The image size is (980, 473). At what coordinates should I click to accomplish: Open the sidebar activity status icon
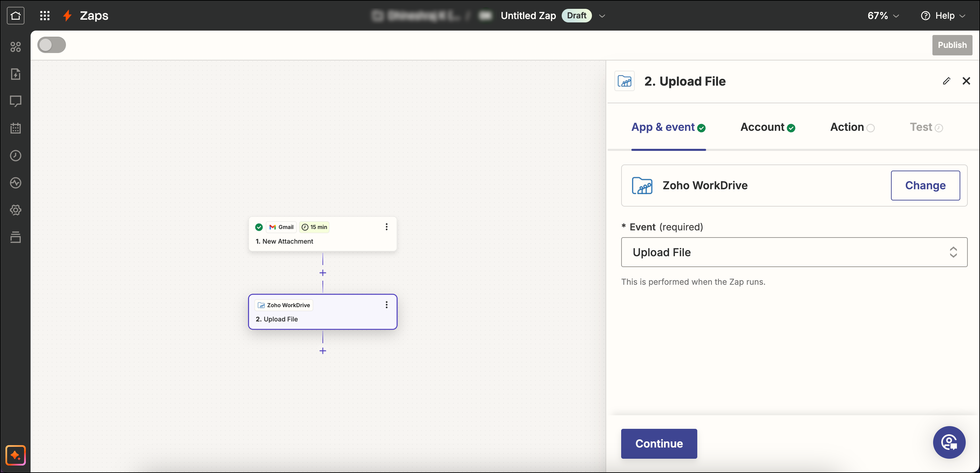point(16,183)
